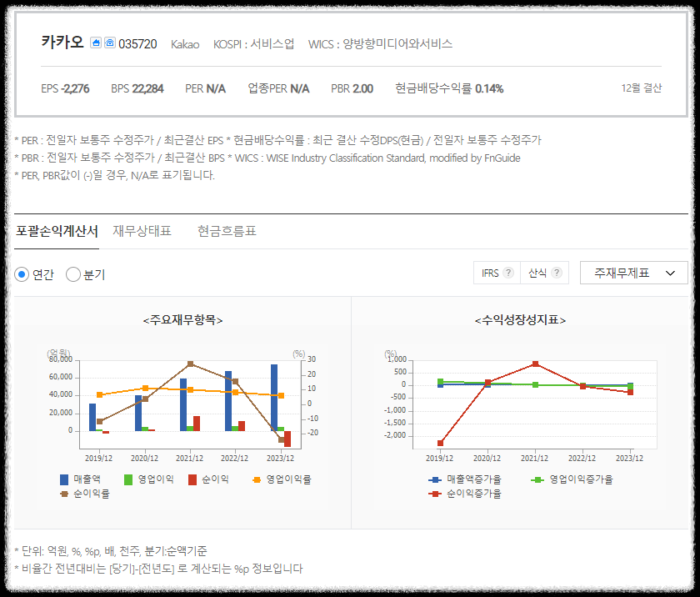Toggle the 매출액증가율 legend marker
The image size is (700, 597).
point(435,479)
